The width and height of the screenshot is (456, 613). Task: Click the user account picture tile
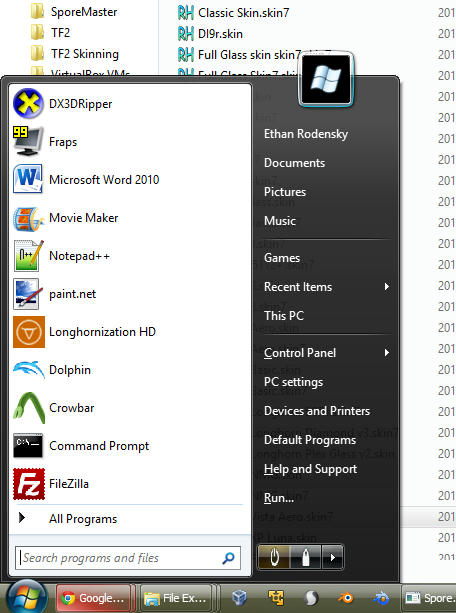click(325, 79)
